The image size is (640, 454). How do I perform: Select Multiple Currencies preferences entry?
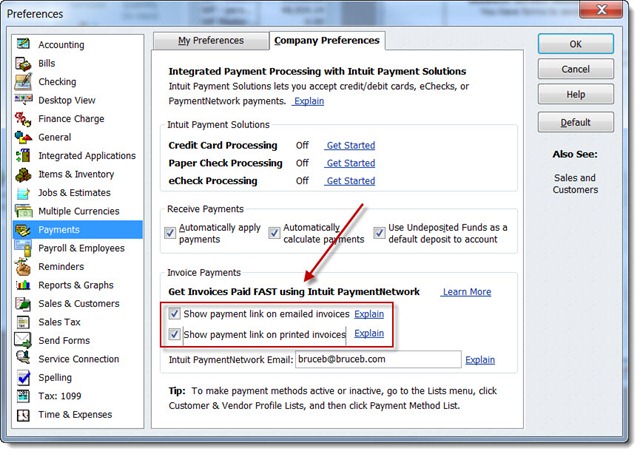tap(78, 211)
